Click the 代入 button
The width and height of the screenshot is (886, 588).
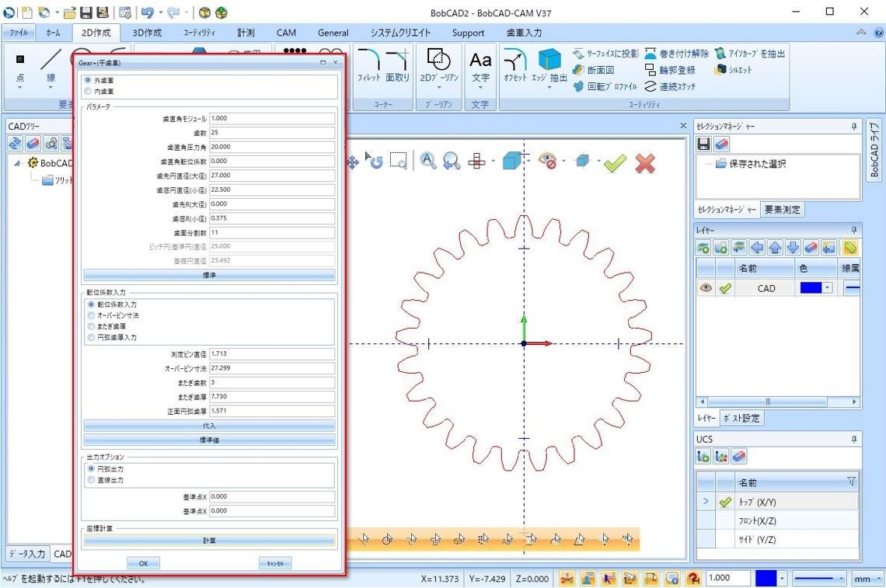(209, 426)
